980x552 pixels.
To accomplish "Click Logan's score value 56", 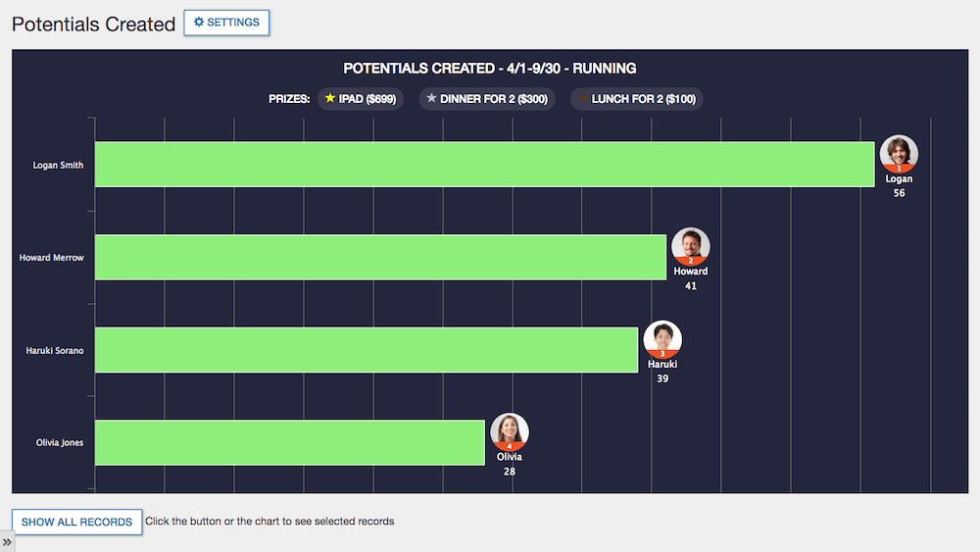I will click(x=899, y=193).
